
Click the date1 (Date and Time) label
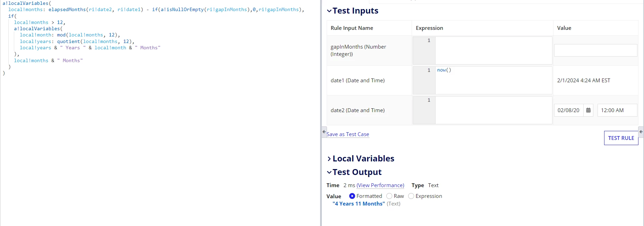(358, 80)
